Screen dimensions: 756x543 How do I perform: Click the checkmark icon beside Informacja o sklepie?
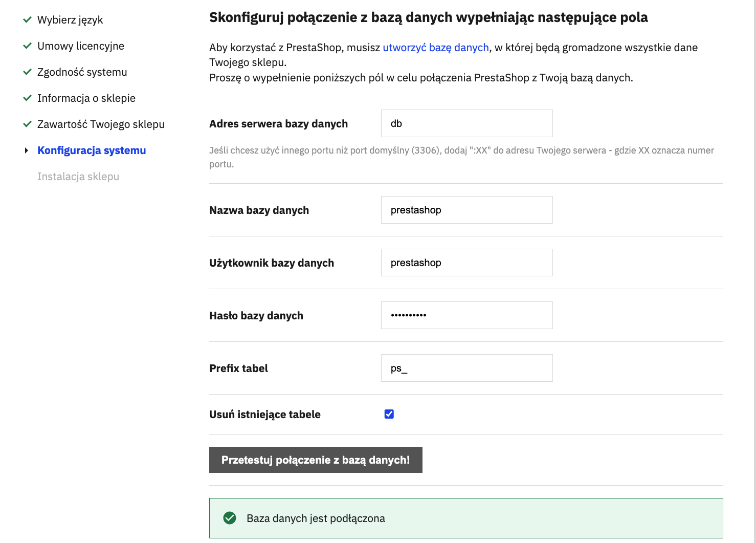28,98
